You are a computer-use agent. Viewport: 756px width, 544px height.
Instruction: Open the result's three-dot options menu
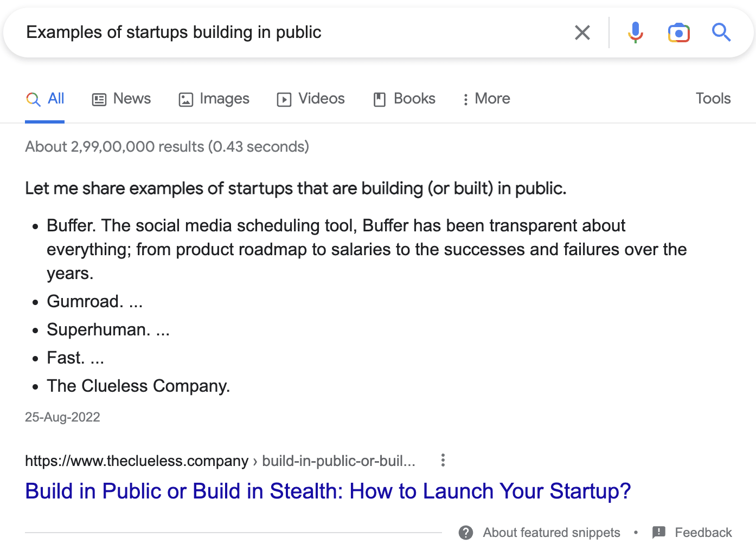[x=443, y=461]
